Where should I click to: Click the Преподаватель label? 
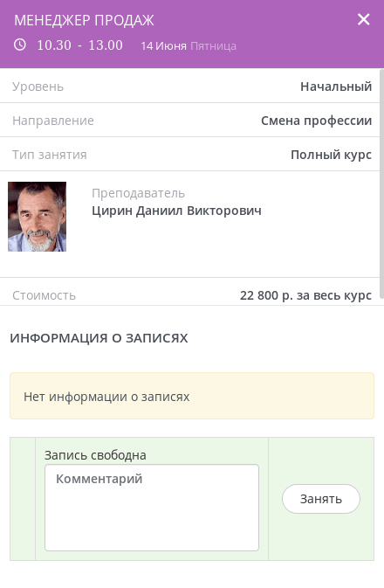[x=138, y=193]
